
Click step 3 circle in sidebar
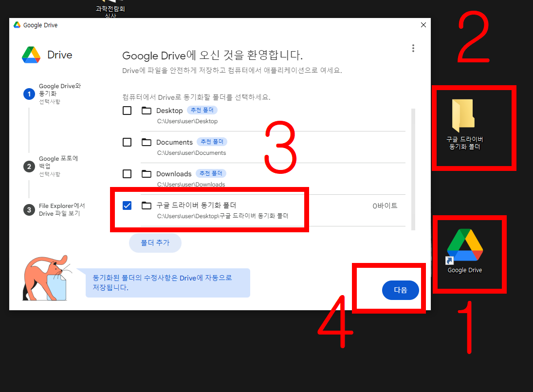[x=29, y=210]
